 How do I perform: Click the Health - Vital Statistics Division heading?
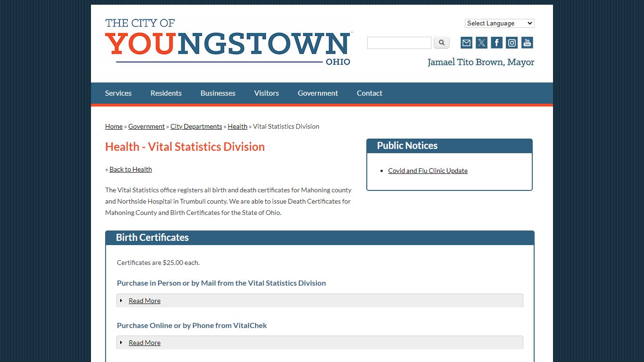(185, 147)
